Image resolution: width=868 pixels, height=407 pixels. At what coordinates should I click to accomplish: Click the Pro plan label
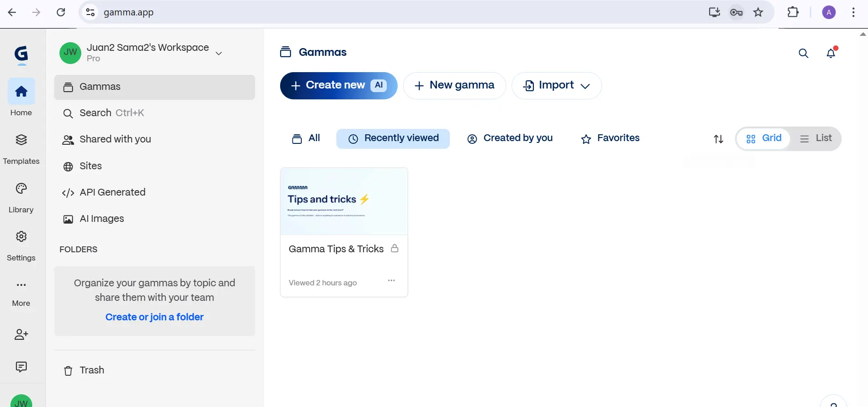click(94, 59)
